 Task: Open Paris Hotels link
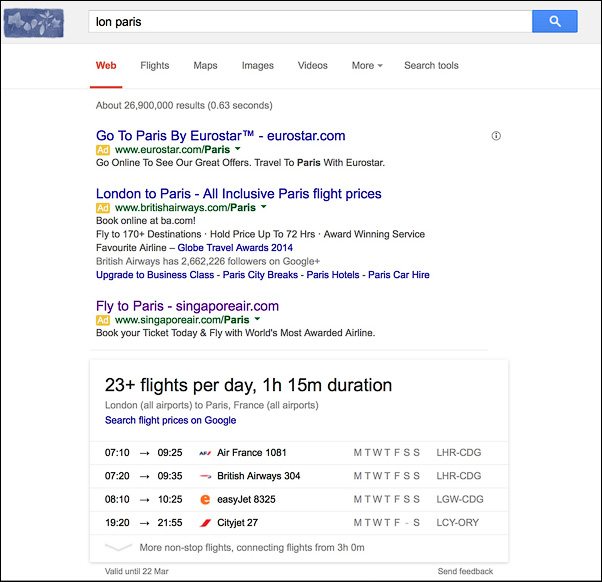[x=333, y=275]
